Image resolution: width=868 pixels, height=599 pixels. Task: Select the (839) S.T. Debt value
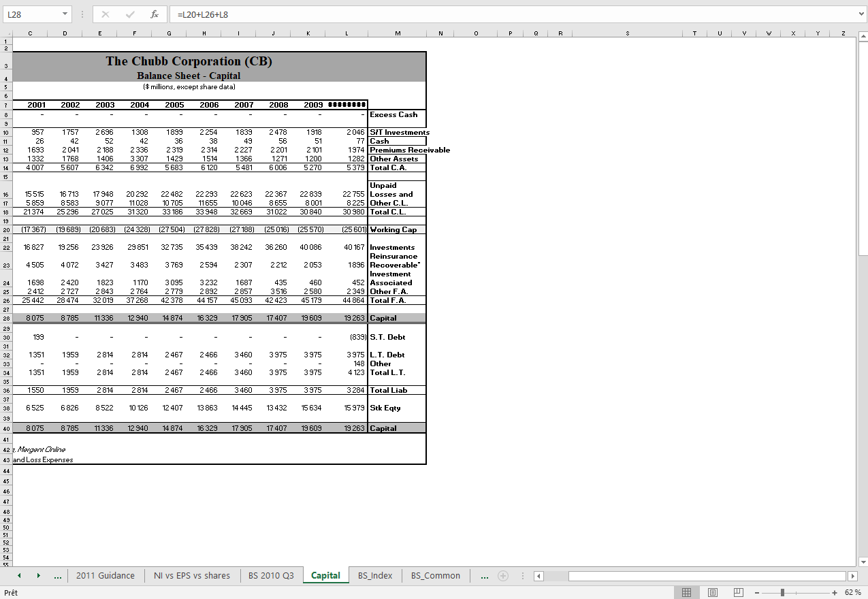click(x=357, y=337)
